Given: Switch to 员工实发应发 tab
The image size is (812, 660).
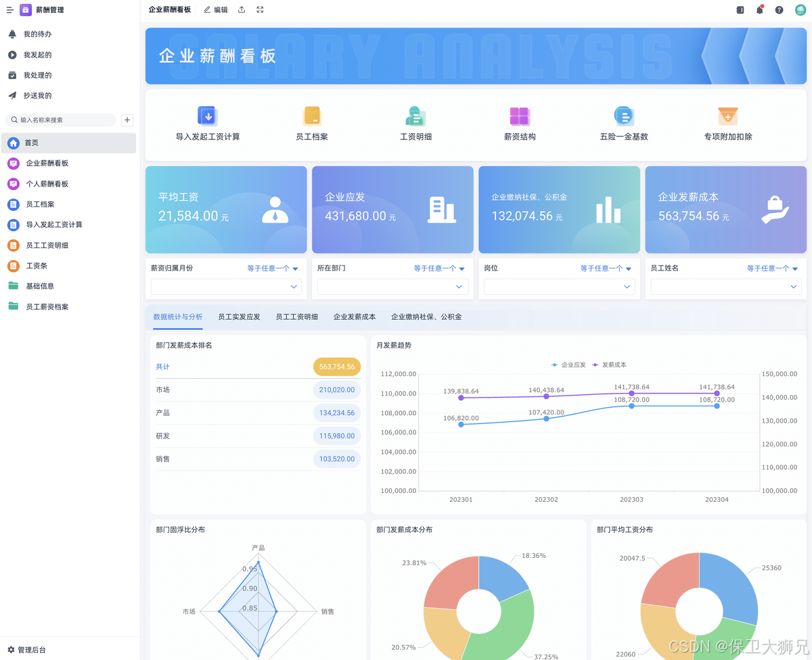Looking at the screenshot, I should coord(239,316).
